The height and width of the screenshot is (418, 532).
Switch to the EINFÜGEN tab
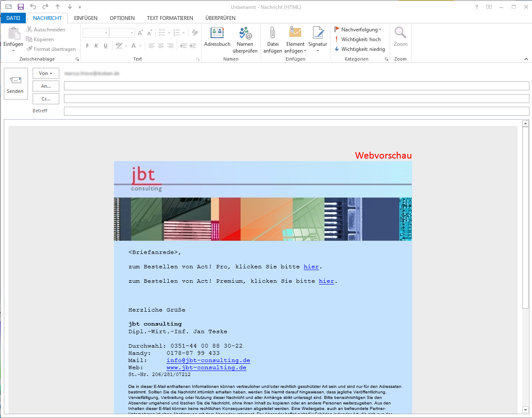(86, 18)
